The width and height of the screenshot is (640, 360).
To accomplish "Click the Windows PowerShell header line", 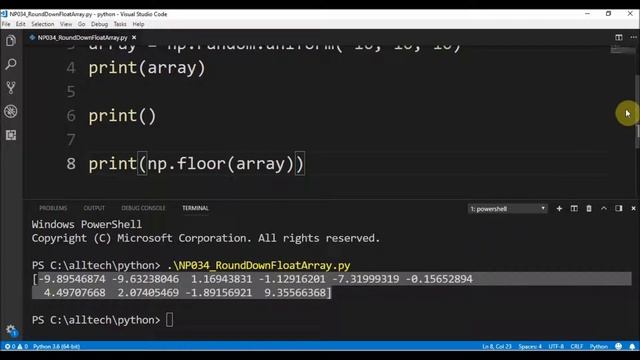I will coord(87,224).
